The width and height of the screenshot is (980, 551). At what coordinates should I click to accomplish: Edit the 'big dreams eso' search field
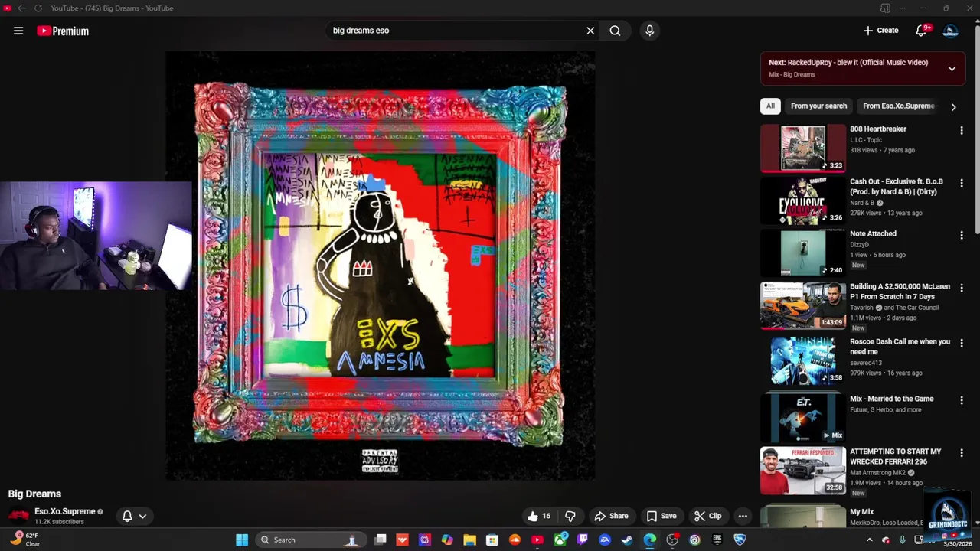tap(456, 31)
